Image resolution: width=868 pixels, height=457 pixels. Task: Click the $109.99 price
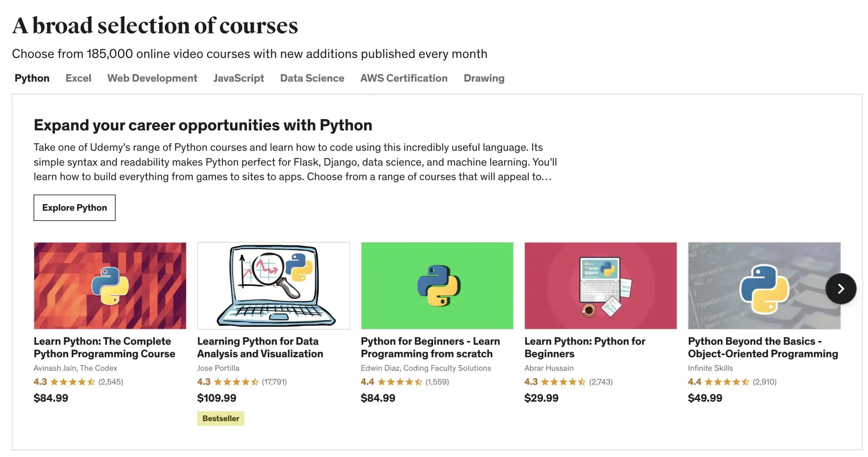[x=217, y=398]
